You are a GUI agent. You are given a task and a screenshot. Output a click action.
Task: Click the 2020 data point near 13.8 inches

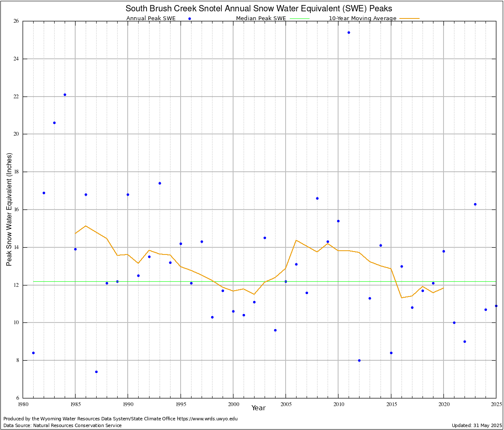pyautogui.click(x=444, y=251)
